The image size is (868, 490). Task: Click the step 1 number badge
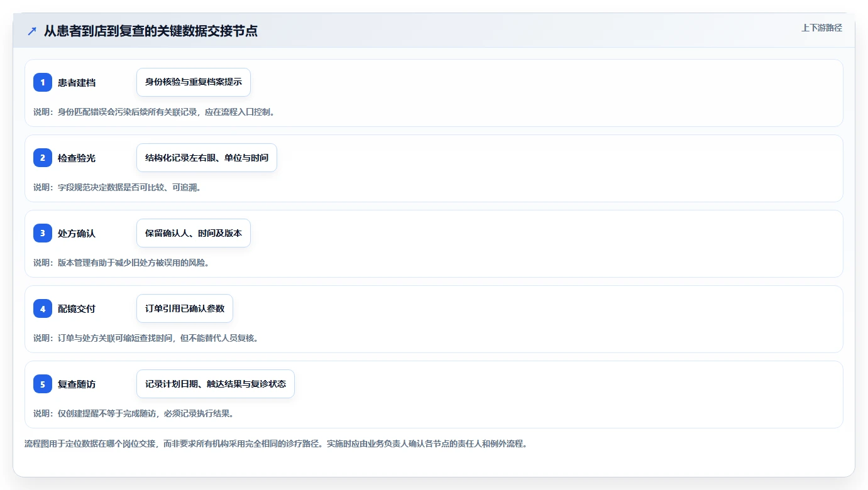pyautogui.click(x=43, y=82)
